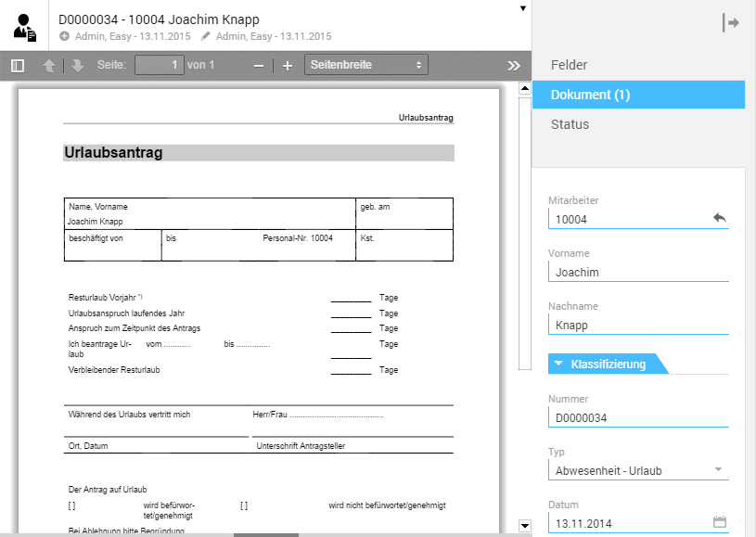
Task: Click the employee document icon
Action: click(x=25, y=28)
